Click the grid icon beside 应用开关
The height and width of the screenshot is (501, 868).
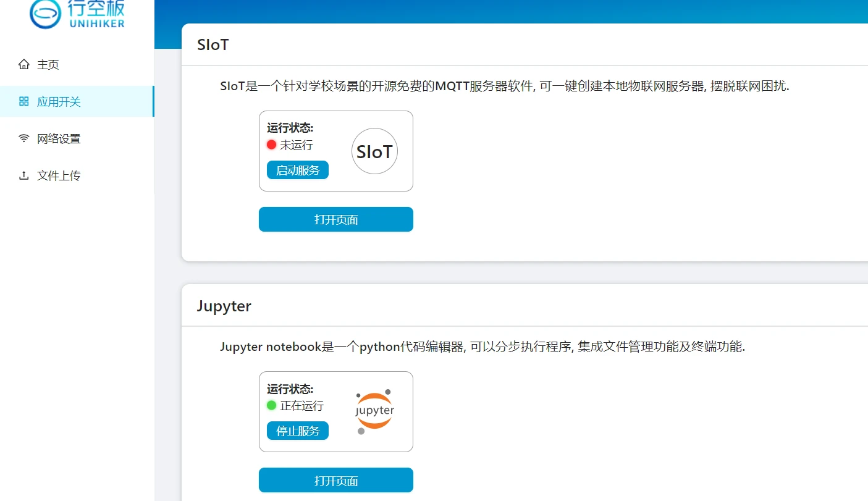tap(24, 101)
